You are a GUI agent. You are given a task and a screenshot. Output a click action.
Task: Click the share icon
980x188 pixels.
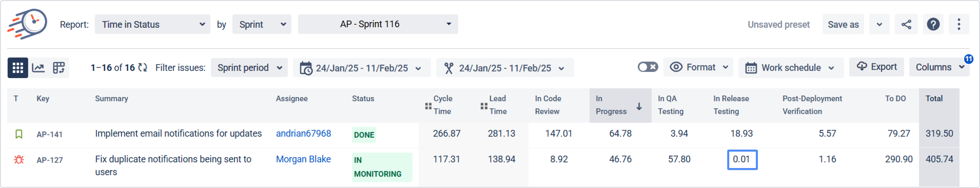click(x=906, y=25)
